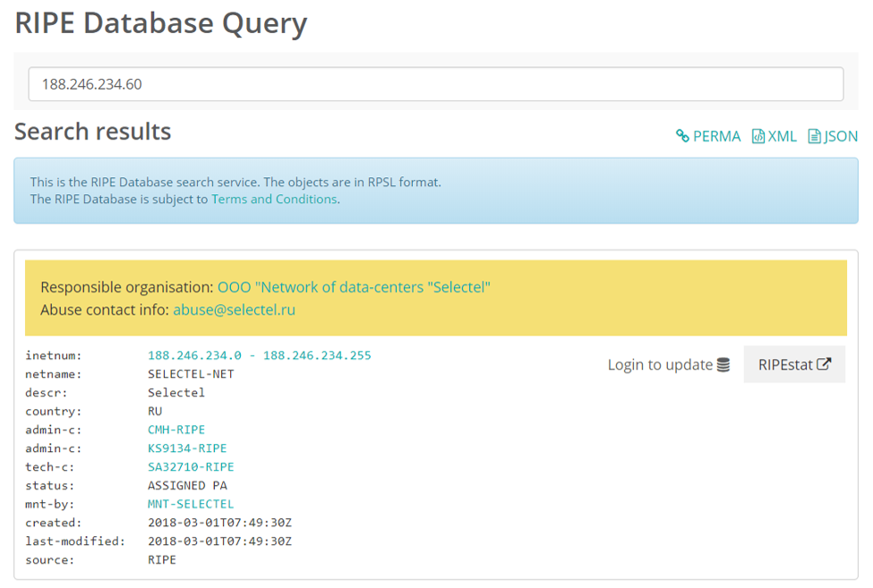The width and height of the screenshot is (873, 588).
Task: Click the Responsible organisation label
Action: [x=127, y=287]
